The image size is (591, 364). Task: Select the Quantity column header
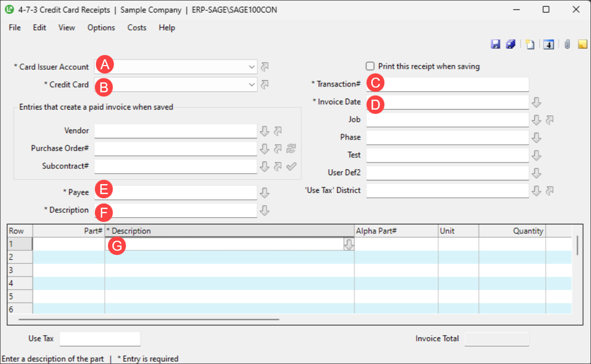(x=512, y=231)
